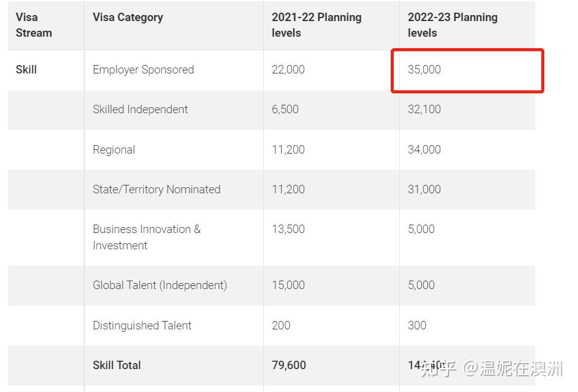This screenshot has width=578, height=392.
Task: Click the 15,000 Global Talent value
Action: 288,285
